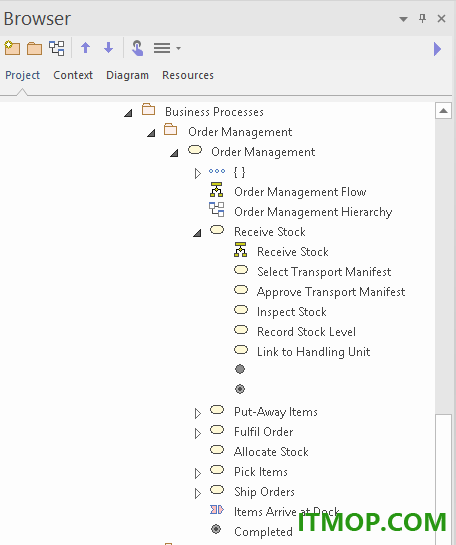Move the selected item down with the down arrow
The width and height of the screenshot is (456, 545).
pyautogui.click(x=108, y=48)
